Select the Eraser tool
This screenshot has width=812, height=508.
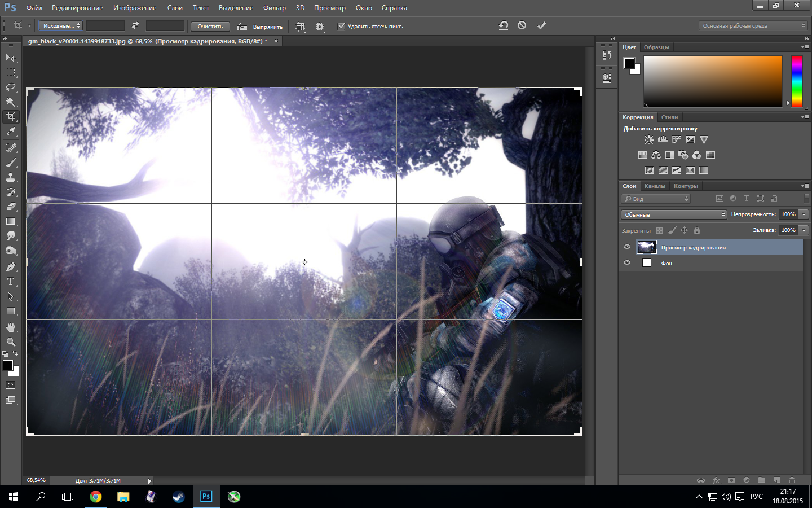click(x=11, y=207)
